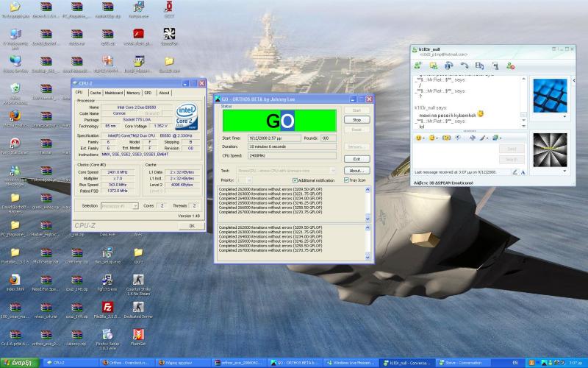The width and height of the screenshot is (588, 368).
Task: Click the contact's blue keyboard display picture
Action: tap(550, 96)
